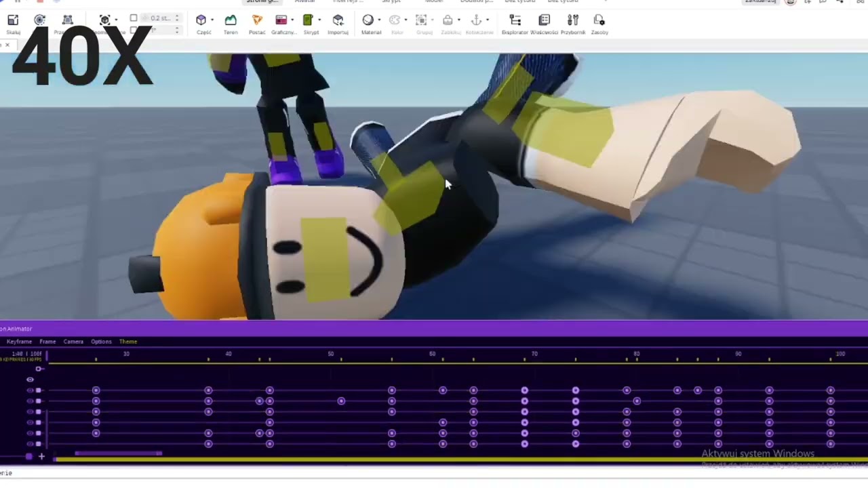Click the Skrypt script icon
868x488 pixels.
coord(308,20)
